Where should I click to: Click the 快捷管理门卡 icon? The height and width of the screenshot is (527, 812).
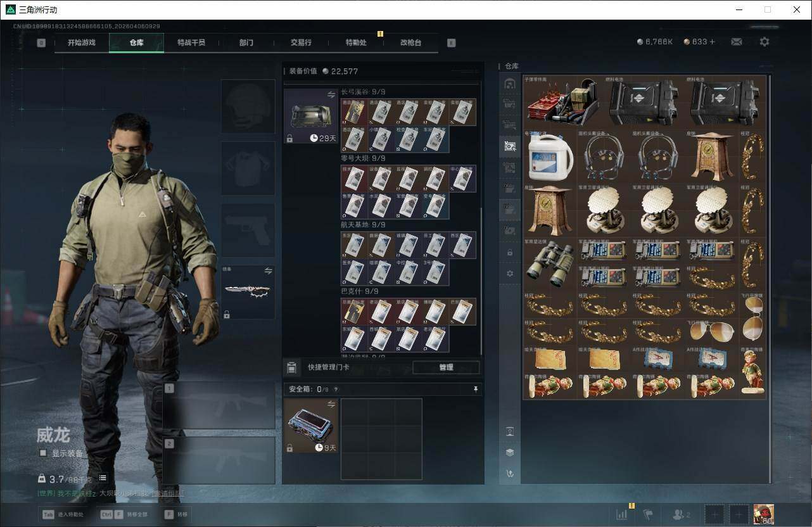[x=291, y=367]
